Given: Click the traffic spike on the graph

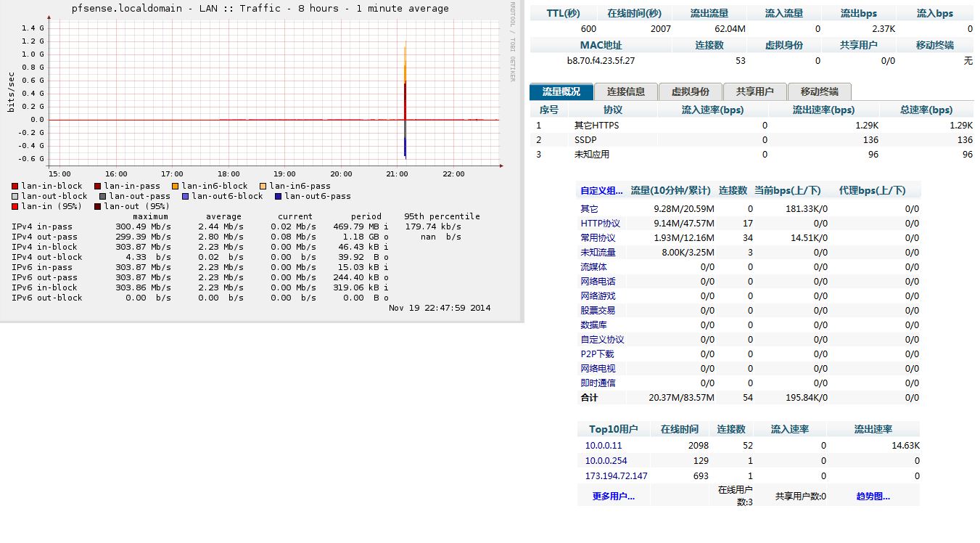Looking at the screenshot, I should click(x=405, y=102).
